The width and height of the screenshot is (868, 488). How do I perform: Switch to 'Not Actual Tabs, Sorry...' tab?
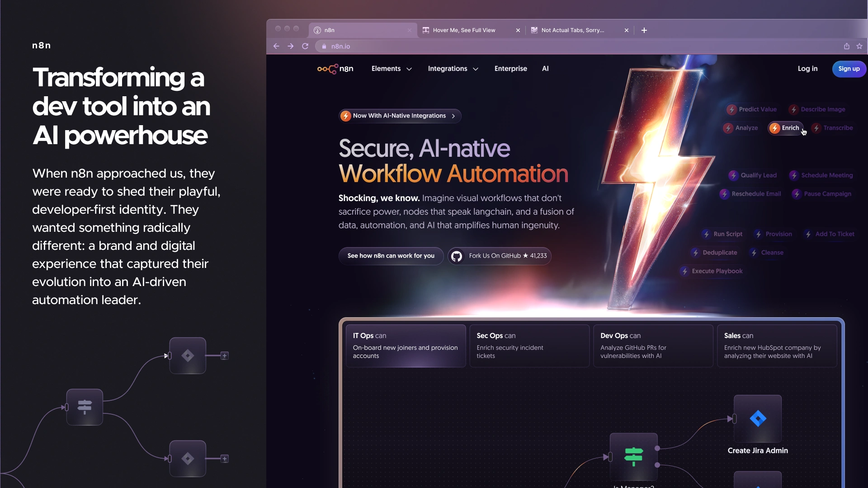[580, 30]
